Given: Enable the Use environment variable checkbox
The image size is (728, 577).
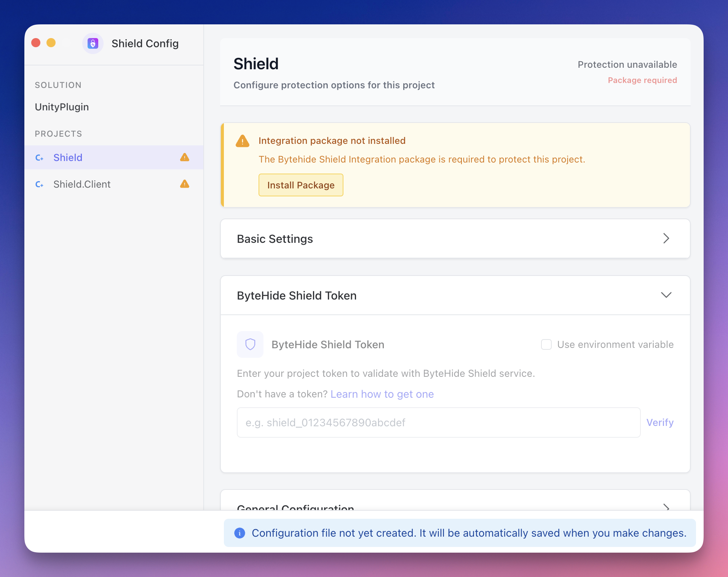Looking at the screenshot, I should click(546, 344).
